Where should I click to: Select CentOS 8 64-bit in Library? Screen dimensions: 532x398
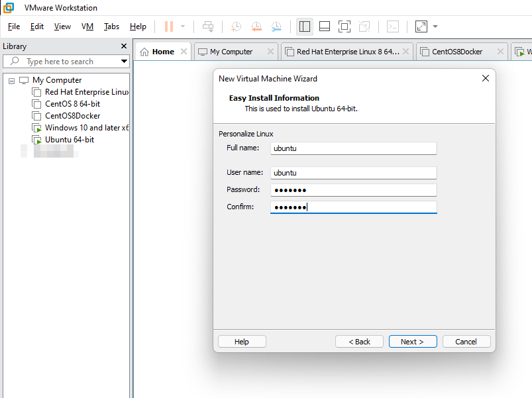pos(72,104)
